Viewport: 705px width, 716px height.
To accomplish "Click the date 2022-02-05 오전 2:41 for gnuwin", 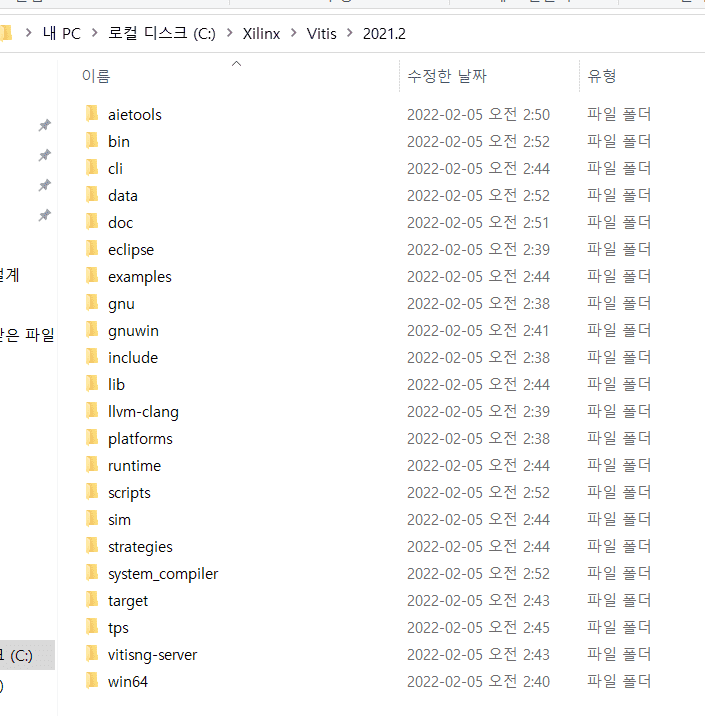I will click(x=478, y=331).
